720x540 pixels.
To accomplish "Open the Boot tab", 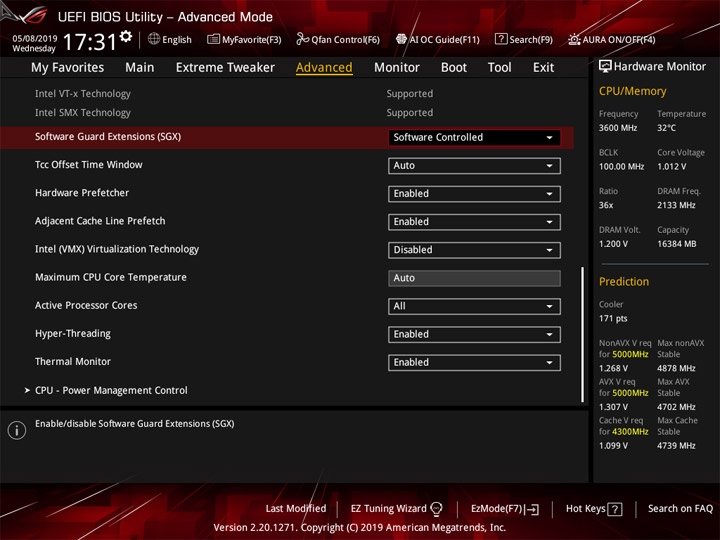I will pos(454,68).
